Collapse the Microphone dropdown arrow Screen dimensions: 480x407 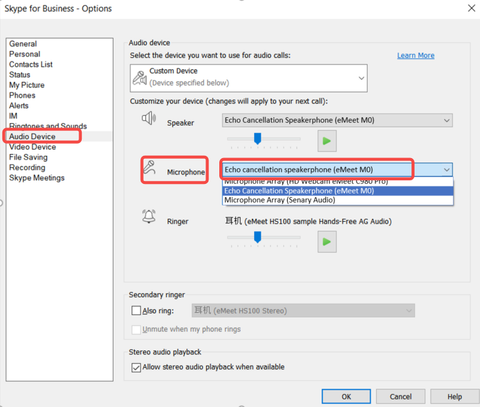pos(447,170)
